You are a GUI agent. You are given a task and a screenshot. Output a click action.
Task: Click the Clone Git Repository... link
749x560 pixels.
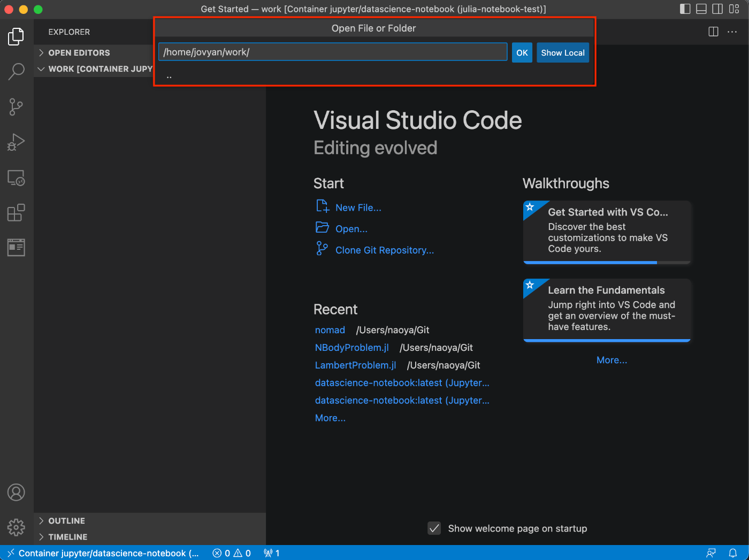coord(385,250)
